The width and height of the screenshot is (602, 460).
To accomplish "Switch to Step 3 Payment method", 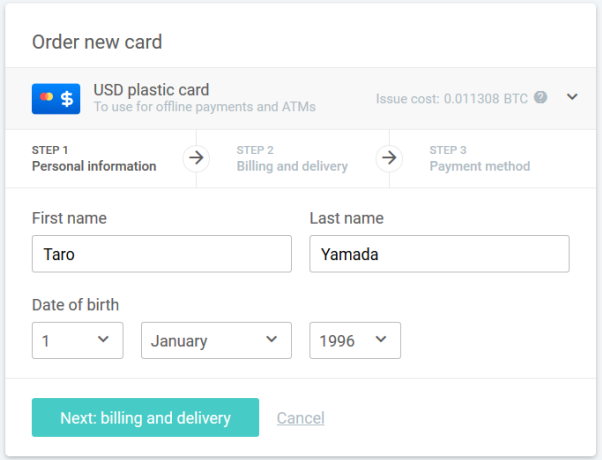I will [480, 159].
